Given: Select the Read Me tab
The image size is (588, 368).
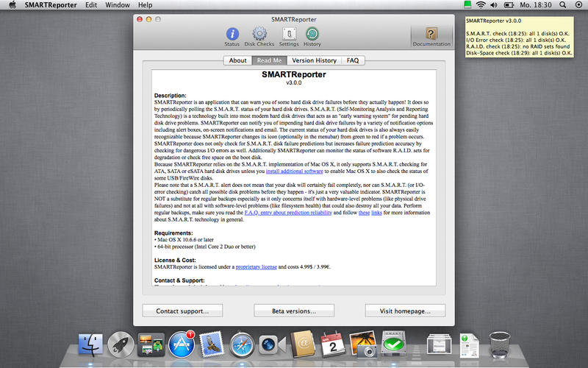Looking at the screenshot, I should point(269,60).
